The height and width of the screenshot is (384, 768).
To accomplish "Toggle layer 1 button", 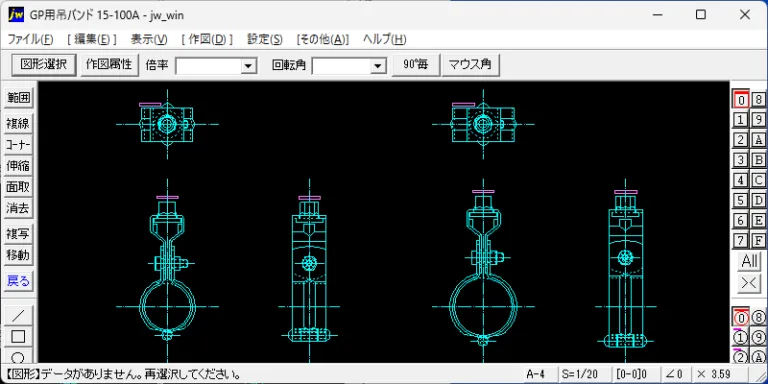I will 741,120.
